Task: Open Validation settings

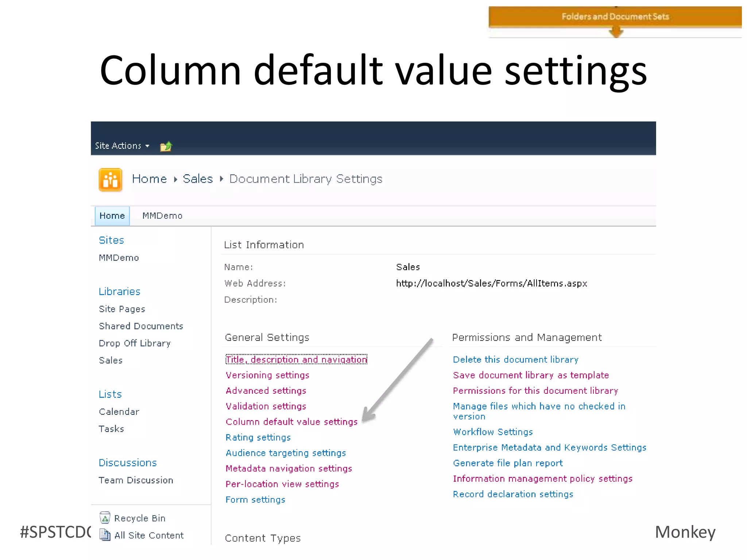Action: (266, 406)
